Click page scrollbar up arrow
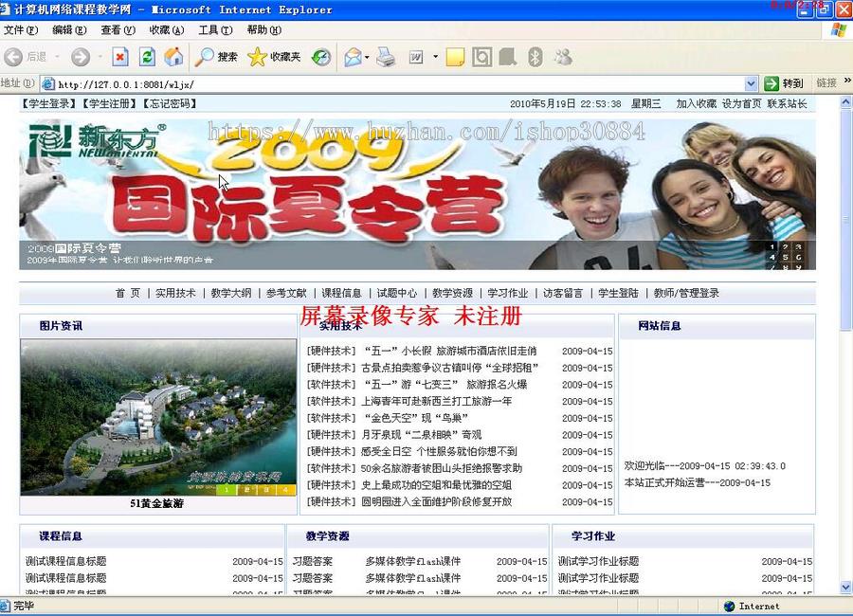Screen dimensions: 853x616 [x=845, y=101]
